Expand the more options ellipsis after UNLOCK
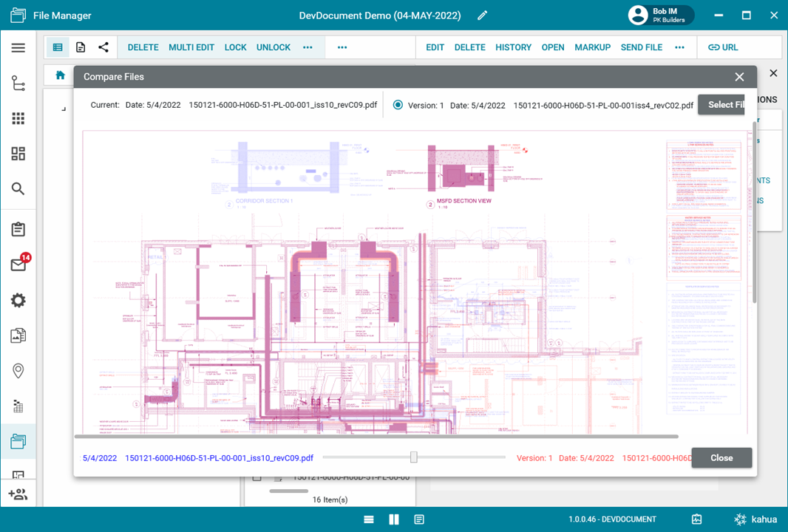 308,47
